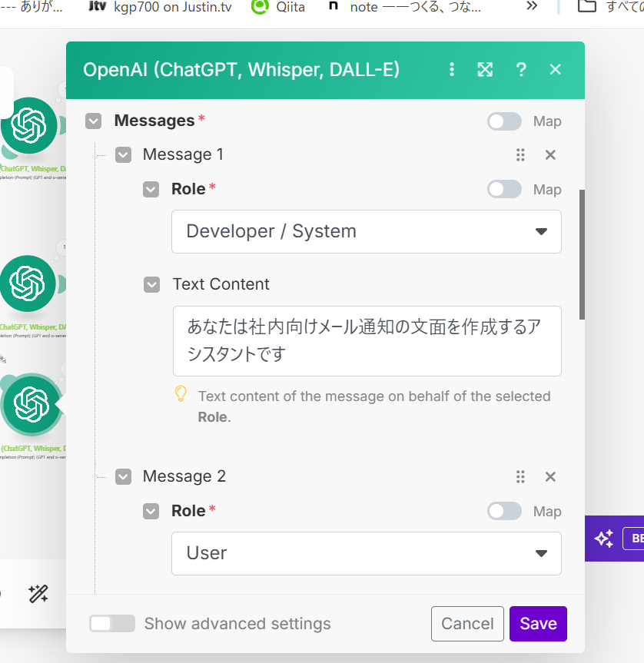Open the Qiita bookmark
644x663 pixels.
click(278, 7)
